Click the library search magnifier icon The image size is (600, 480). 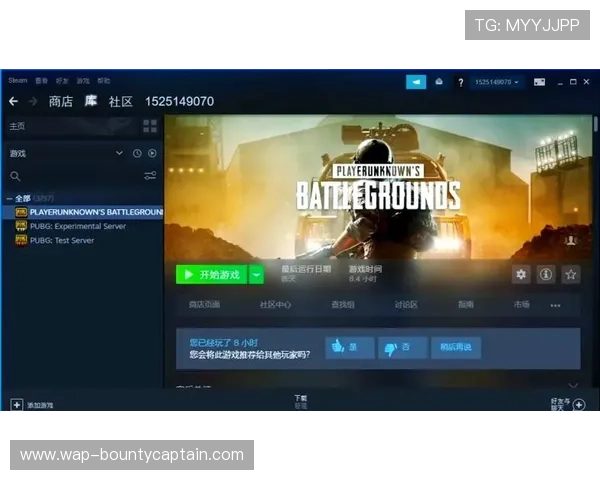15,176
